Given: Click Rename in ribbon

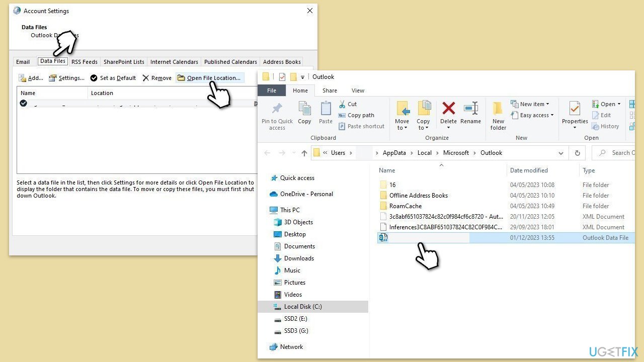Looking at the screenshot, I should click(470, 113).
